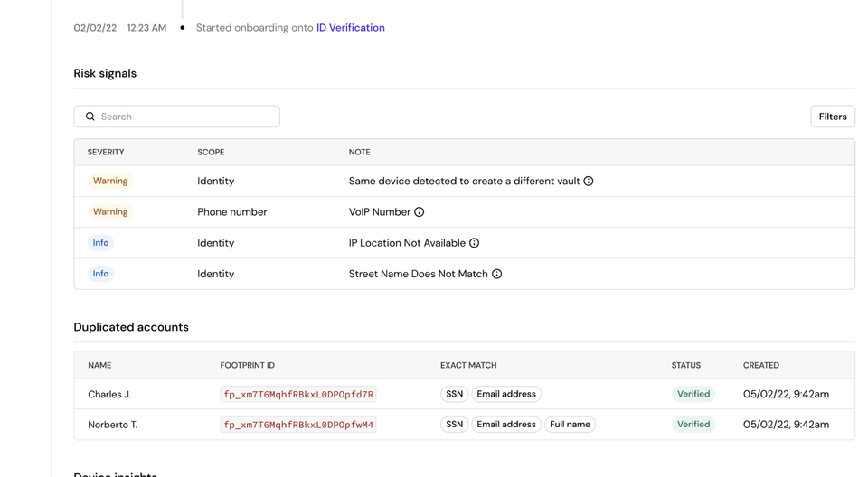Screen dimensions: 868x477
Task: Click the Duplicated accounts heading
Action: click(x=131, y=327)
